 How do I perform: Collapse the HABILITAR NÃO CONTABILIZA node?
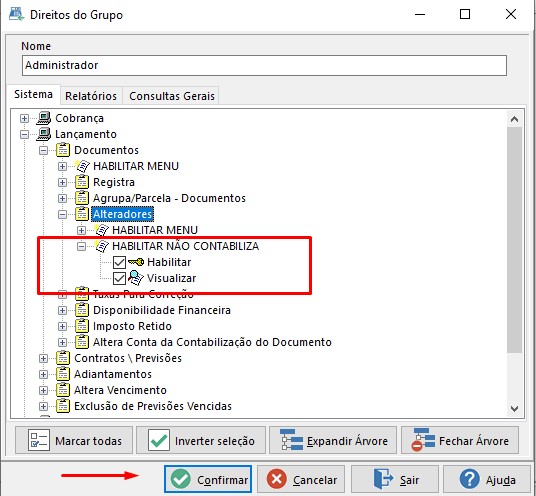81,246
